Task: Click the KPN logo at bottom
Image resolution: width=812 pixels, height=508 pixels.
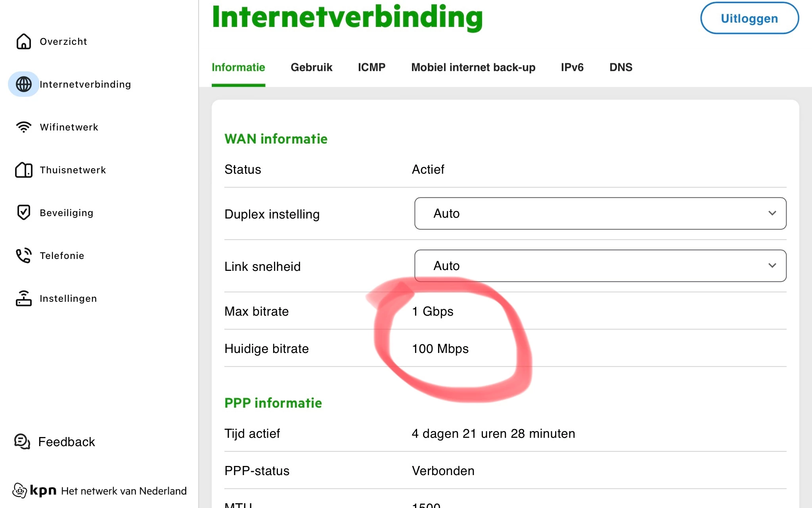Action: tap(35, 491)
